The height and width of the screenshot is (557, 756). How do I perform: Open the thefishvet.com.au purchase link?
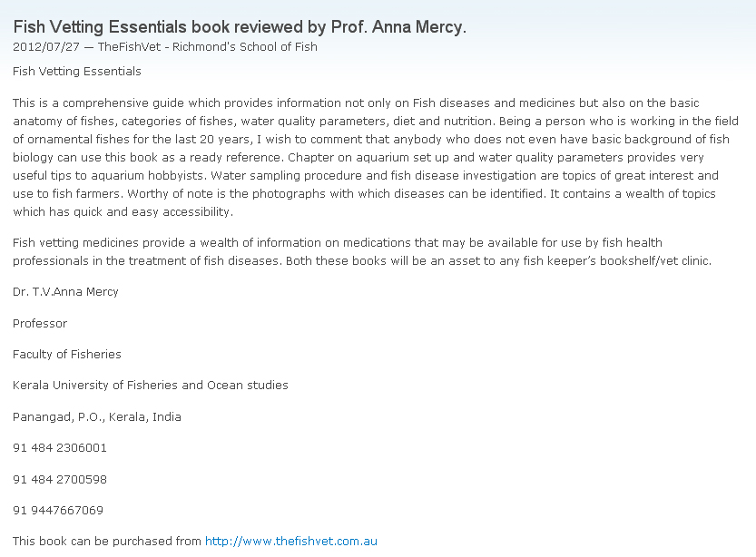click(x=290, y=542)
